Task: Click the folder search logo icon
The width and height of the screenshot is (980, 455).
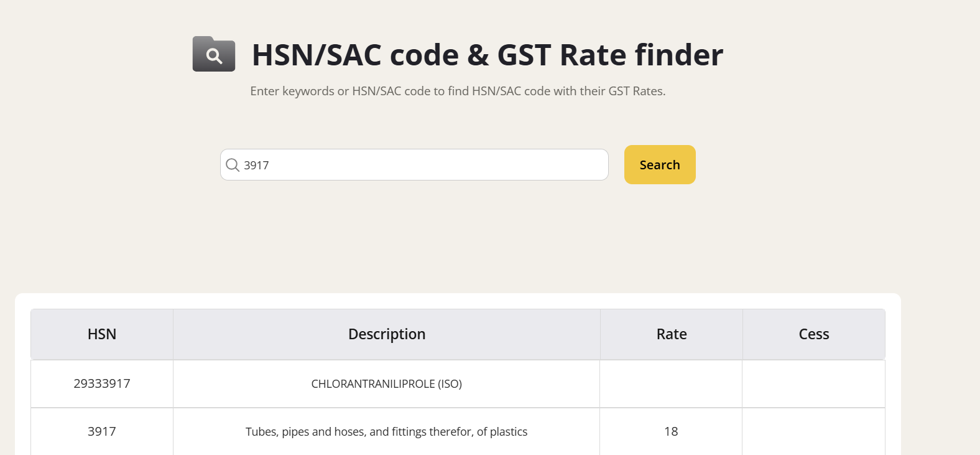Action: point(213,54)
